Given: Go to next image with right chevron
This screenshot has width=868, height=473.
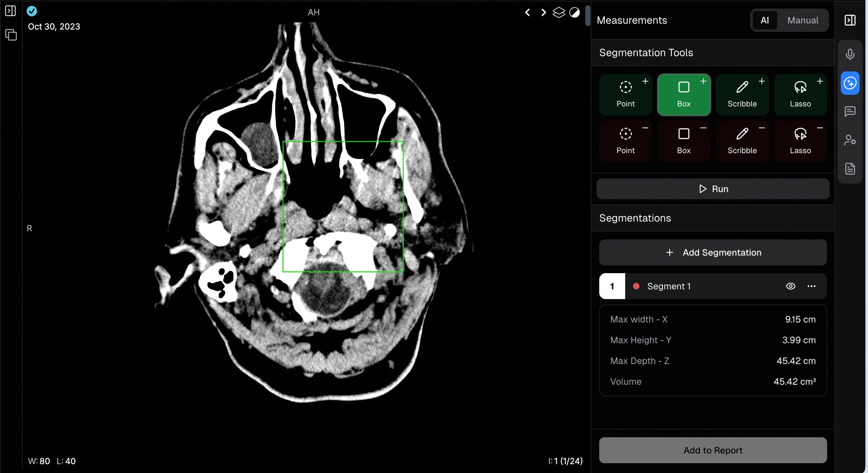Looking at the screenshot, I should tap(543, 13).
